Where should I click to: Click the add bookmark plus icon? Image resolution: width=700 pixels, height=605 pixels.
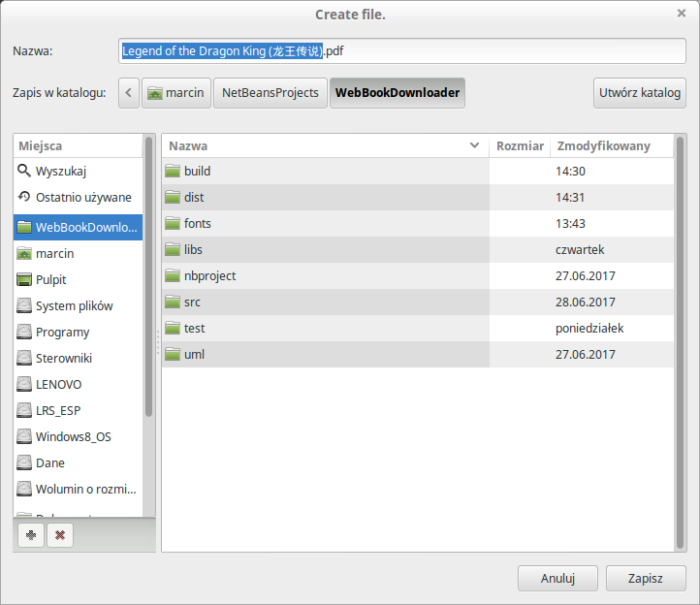point(32,534)
